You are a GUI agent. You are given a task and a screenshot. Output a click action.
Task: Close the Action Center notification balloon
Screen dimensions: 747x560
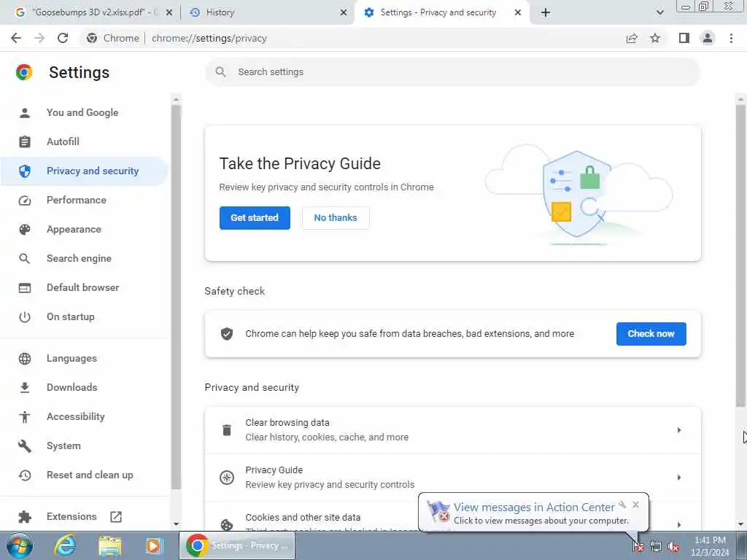click(635, 505)
